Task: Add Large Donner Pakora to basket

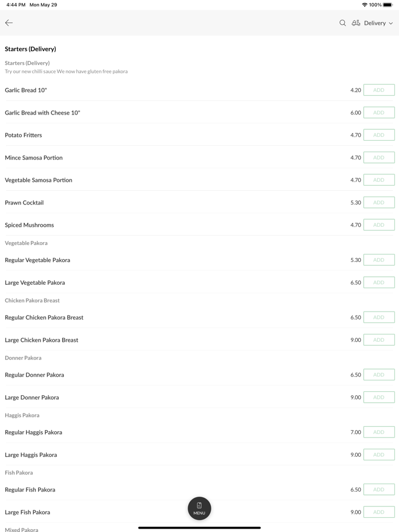Action: (378, 398)
